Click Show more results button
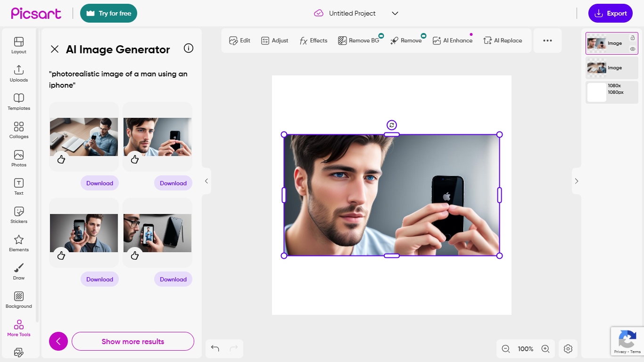The image size is (644, 362). pos(132,341)
